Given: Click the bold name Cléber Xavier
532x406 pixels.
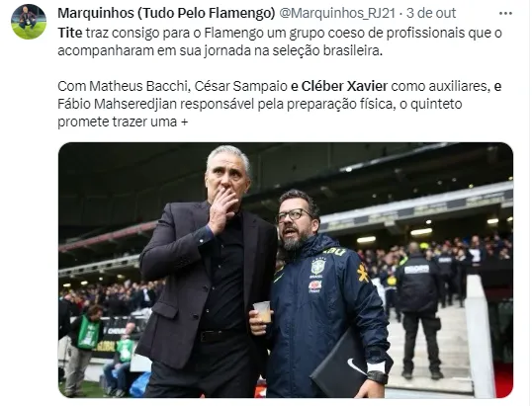Looking at the screenshot, I should (344, 86).
